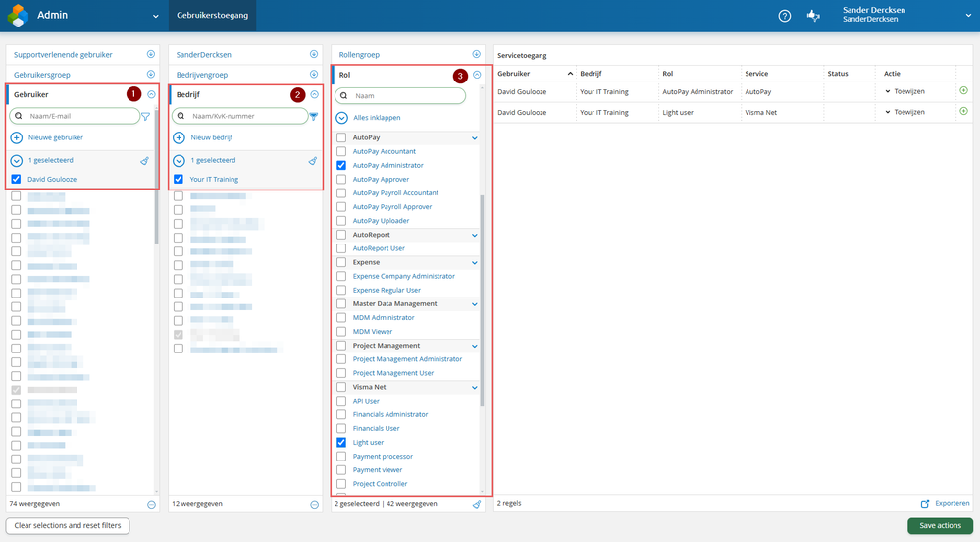Uncheck the David Goulooze checkbox
Image resolution: width=980 pixels, height=542 pixels.
pos(16,180)
